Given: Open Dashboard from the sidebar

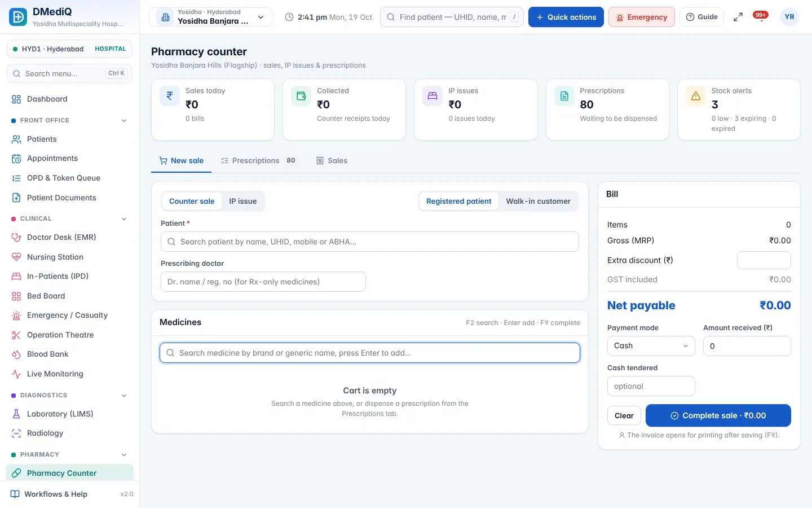Looking at the screenshot, I should (69, 99).
